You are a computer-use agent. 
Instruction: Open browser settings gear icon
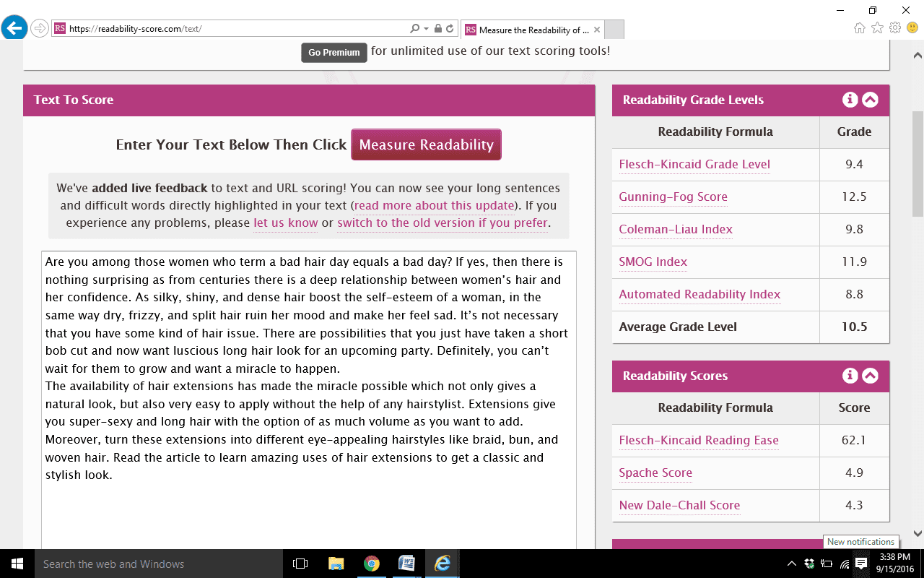tap(895, 28)
